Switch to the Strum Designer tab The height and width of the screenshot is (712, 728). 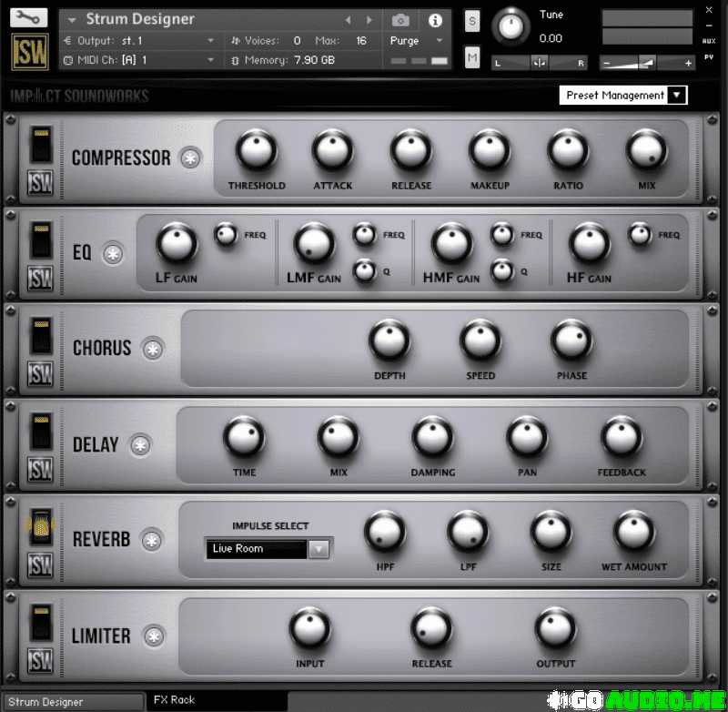coord(73,702)
